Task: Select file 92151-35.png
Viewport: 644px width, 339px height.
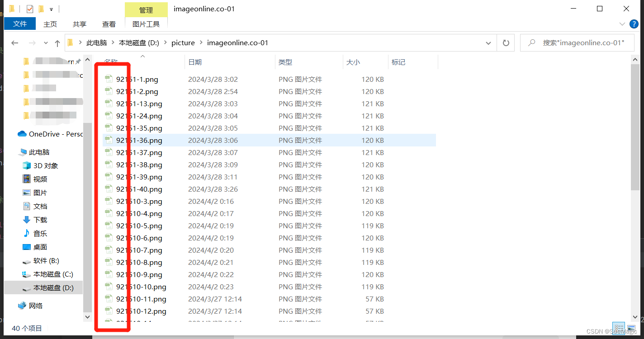Action: [x=139, y=128]
